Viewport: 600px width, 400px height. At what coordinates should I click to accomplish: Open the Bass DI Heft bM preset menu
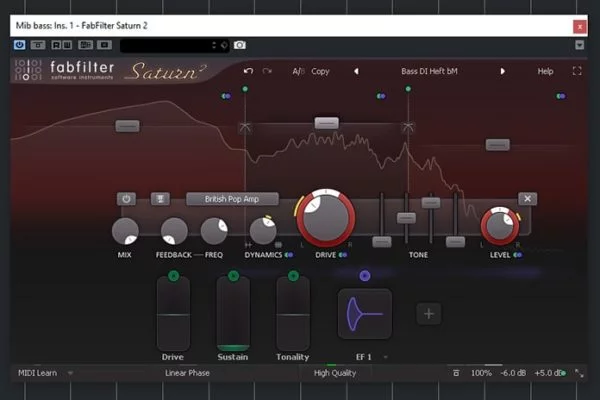429,71
